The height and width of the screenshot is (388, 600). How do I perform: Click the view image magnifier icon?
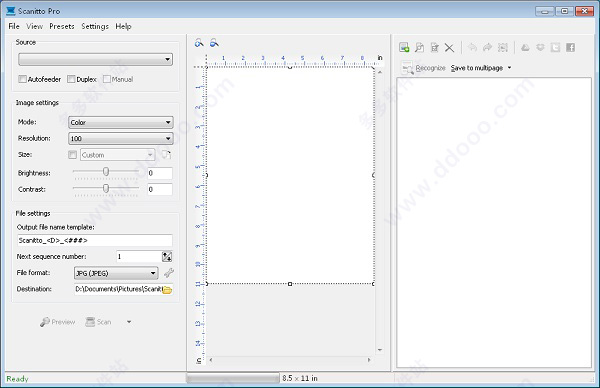[x=419, y=47]
